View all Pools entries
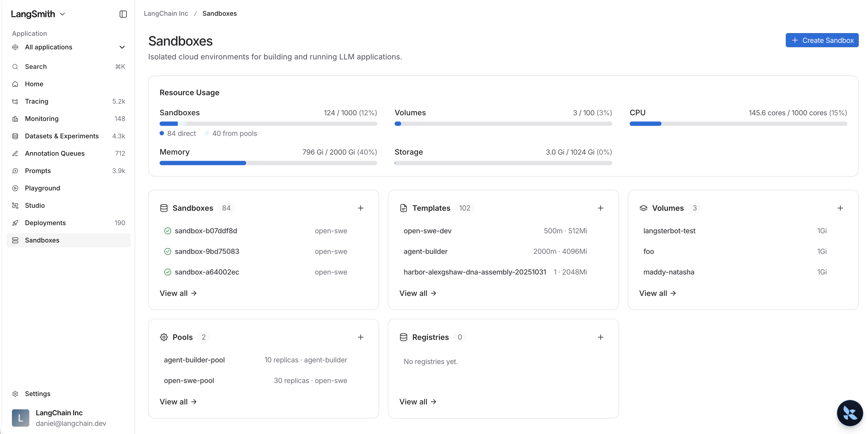868x434 pixels. tap(178, 402)
